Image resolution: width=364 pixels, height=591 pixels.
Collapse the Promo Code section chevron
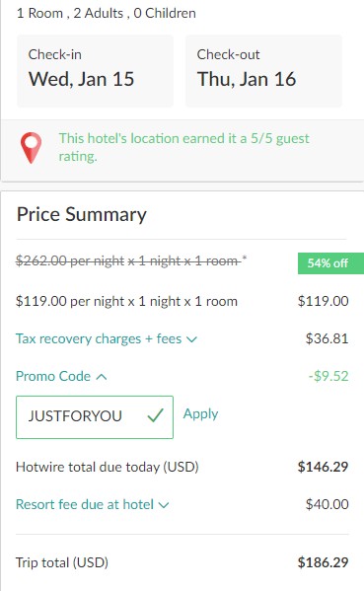[x=102, y=377]
